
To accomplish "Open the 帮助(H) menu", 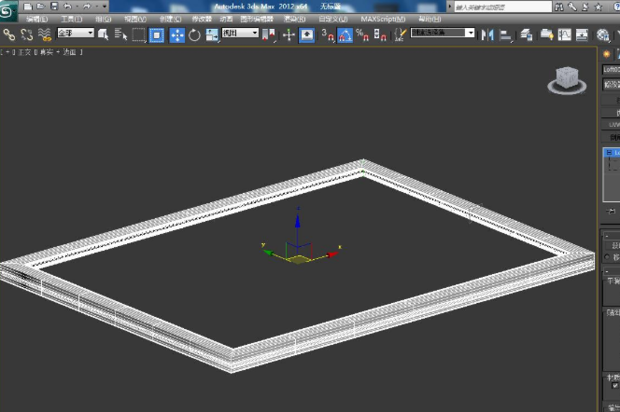I will pos(429,19).
